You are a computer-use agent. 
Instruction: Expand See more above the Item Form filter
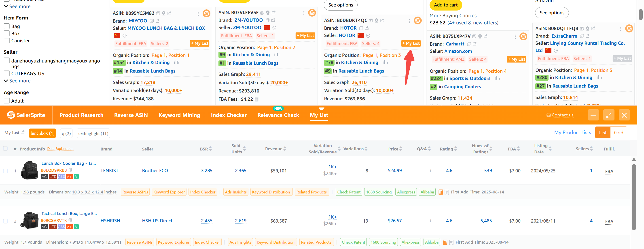pos(17,6)
